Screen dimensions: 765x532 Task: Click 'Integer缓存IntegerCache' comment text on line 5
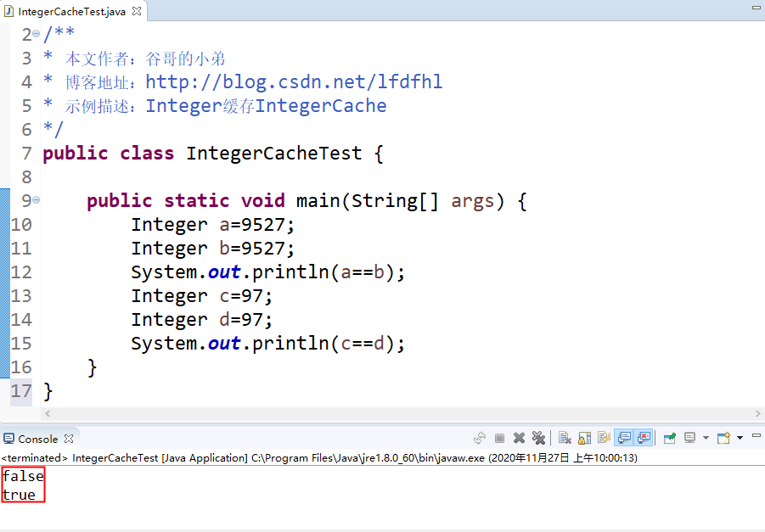click(267, 106)
